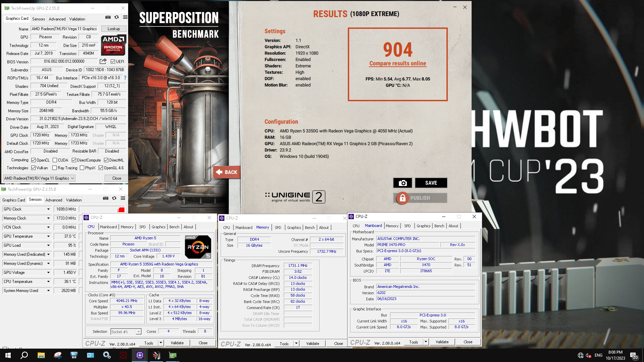Toggle the DirectML checkbox
644x362 pixels.
(x=106, y=160)
